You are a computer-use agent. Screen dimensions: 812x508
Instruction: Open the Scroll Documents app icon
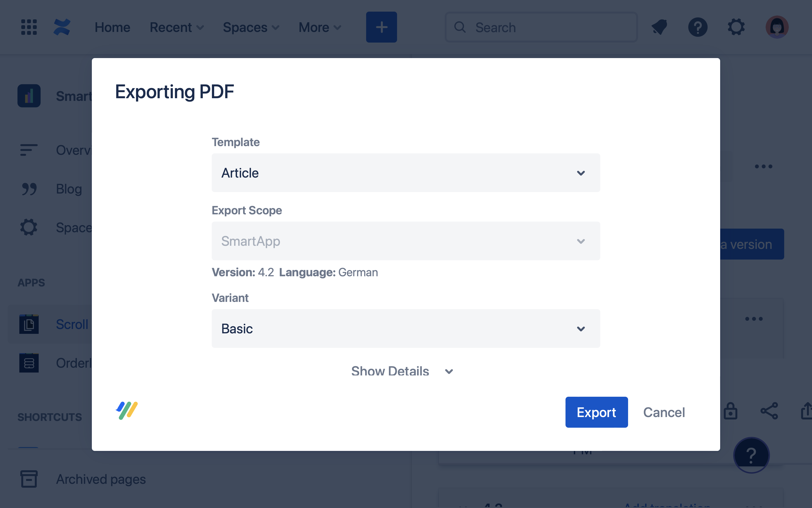click(29, 324)
